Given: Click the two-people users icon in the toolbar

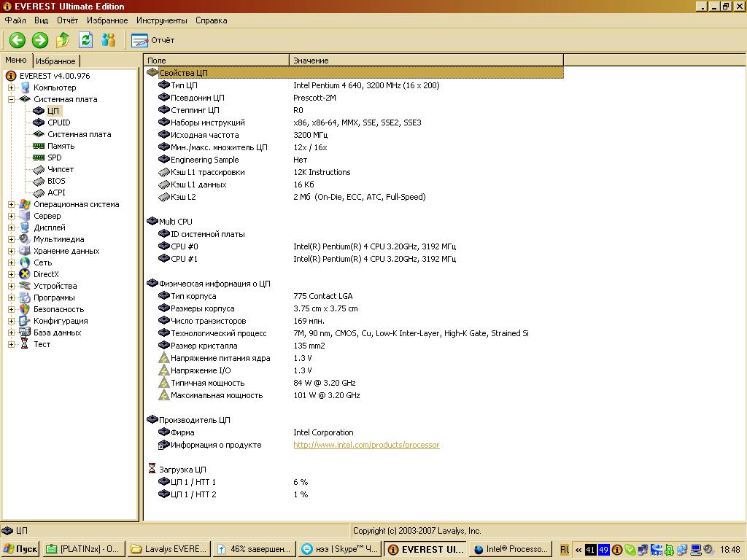Looking at the screenshot, I should tap(109, 40).
